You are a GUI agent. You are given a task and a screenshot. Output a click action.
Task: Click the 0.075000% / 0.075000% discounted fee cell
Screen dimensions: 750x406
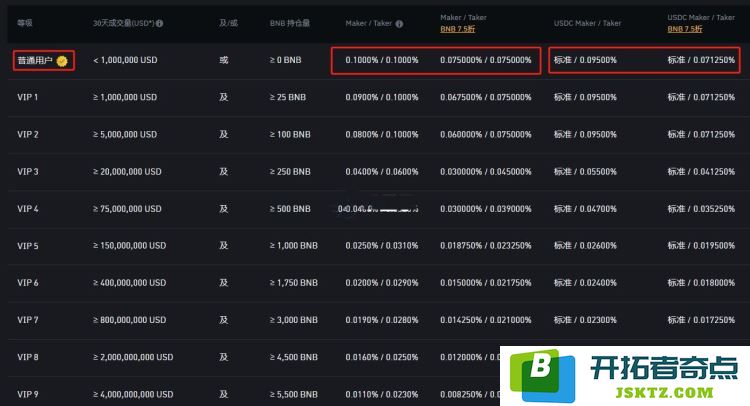tap(485, 60)
